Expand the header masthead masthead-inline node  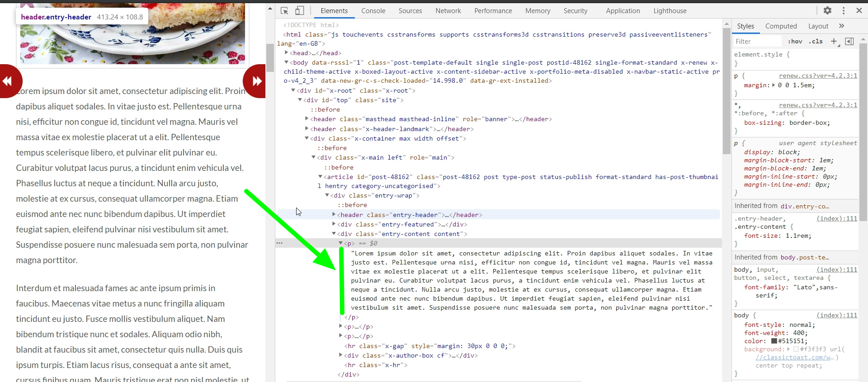tap(307, 119)
